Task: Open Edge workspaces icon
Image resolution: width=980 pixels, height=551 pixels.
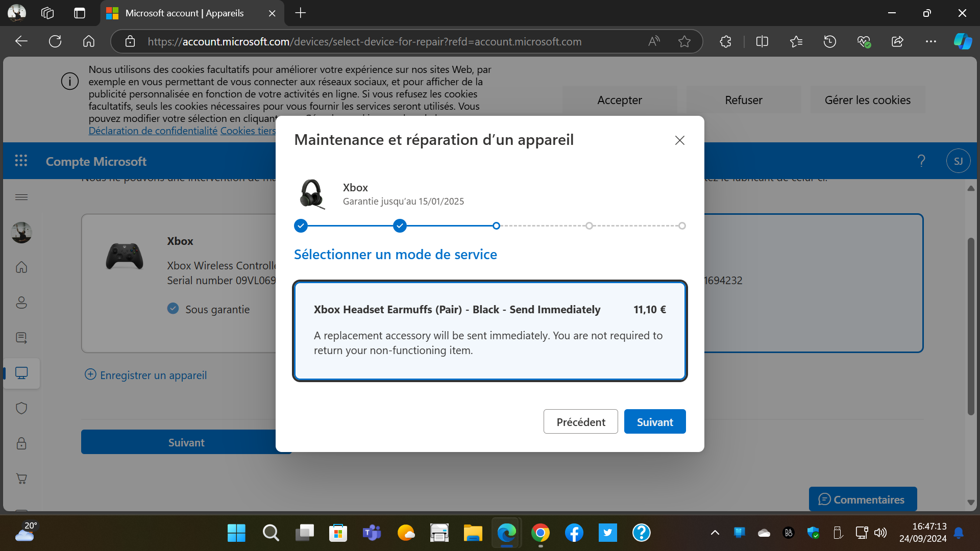Action: pyautogui.click(x=47, y=13)
